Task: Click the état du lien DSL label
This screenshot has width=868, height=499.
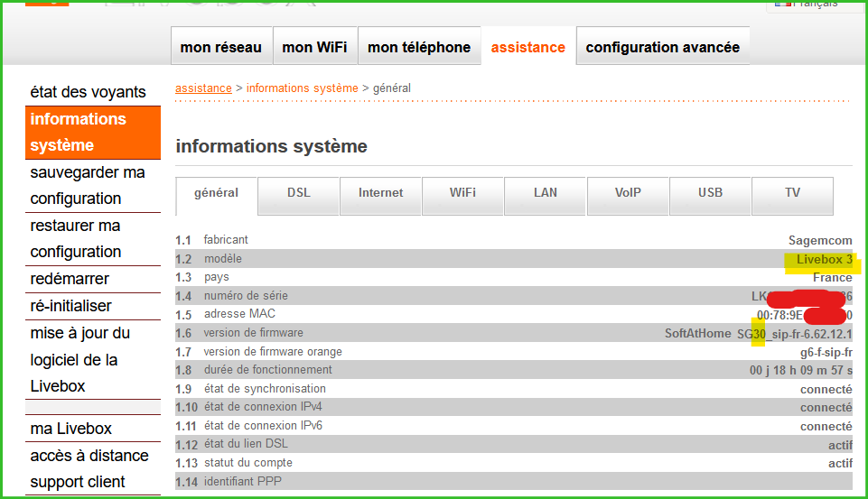Action: point(246,444)
